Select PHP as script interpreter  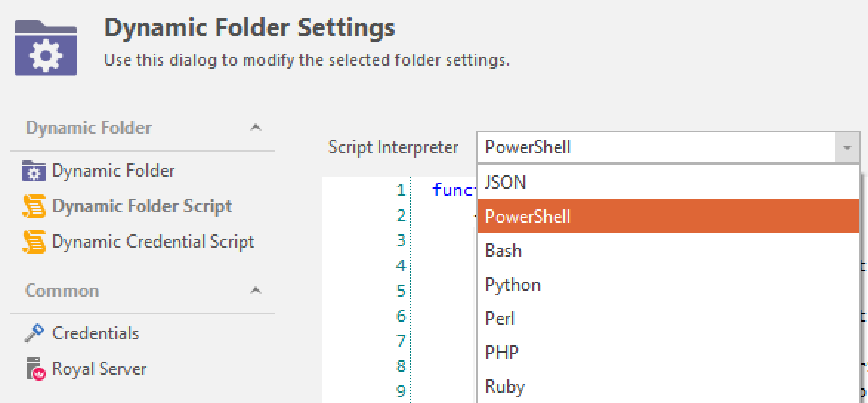point(501,353)
